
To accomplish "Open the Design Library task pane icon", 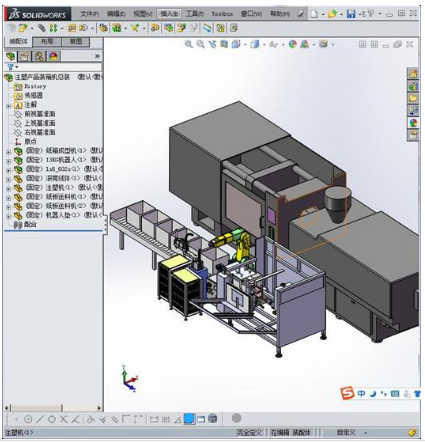I will (413, 86).
